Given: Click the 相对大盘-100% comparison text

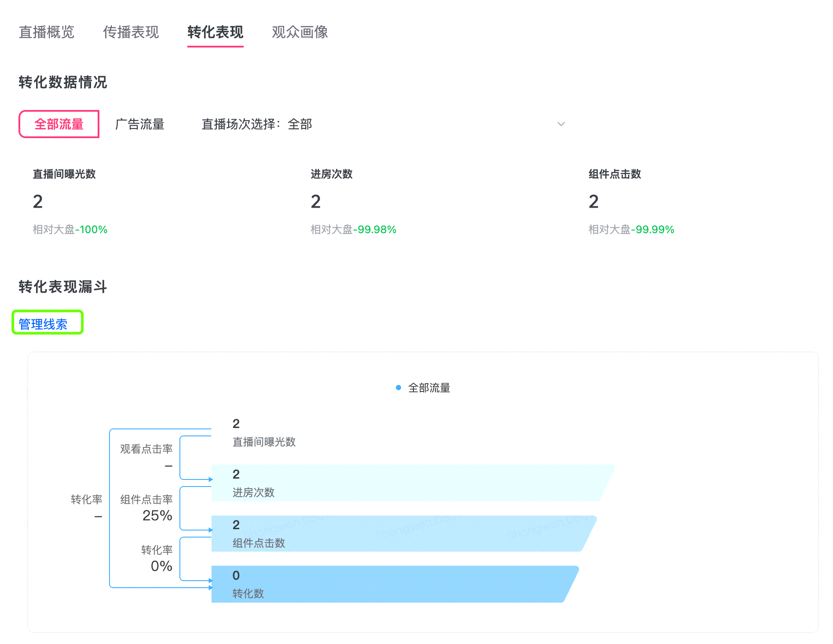Looking at the screenshot, I should point(70,230).
